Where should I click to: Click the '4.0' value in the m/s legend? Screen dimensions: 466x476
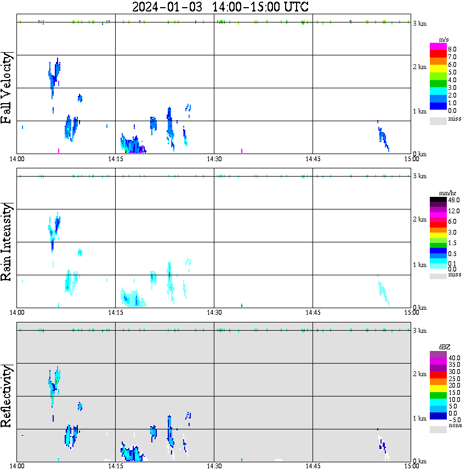[452, 80]
